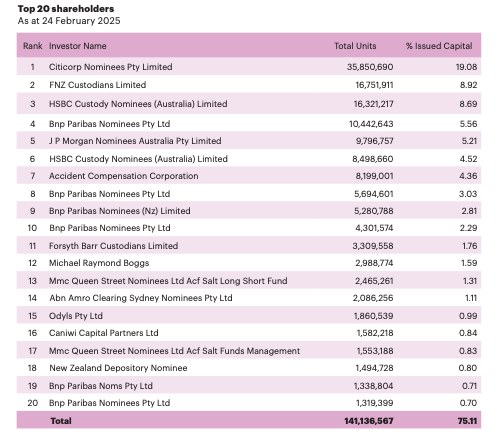The width and height of the screenshot is (498, 441).
Task: Click the value 3,309,558
Action: [x=373, y=246]
